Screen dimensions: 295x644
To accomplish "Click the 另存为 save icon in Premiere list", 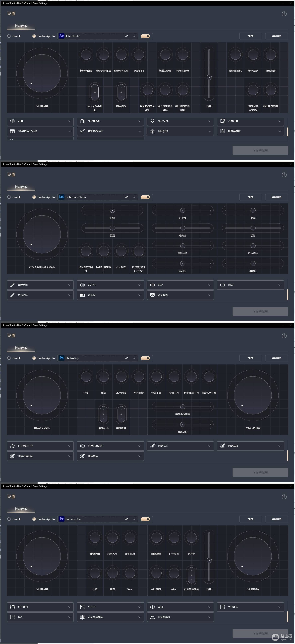I will coord(82,607).
